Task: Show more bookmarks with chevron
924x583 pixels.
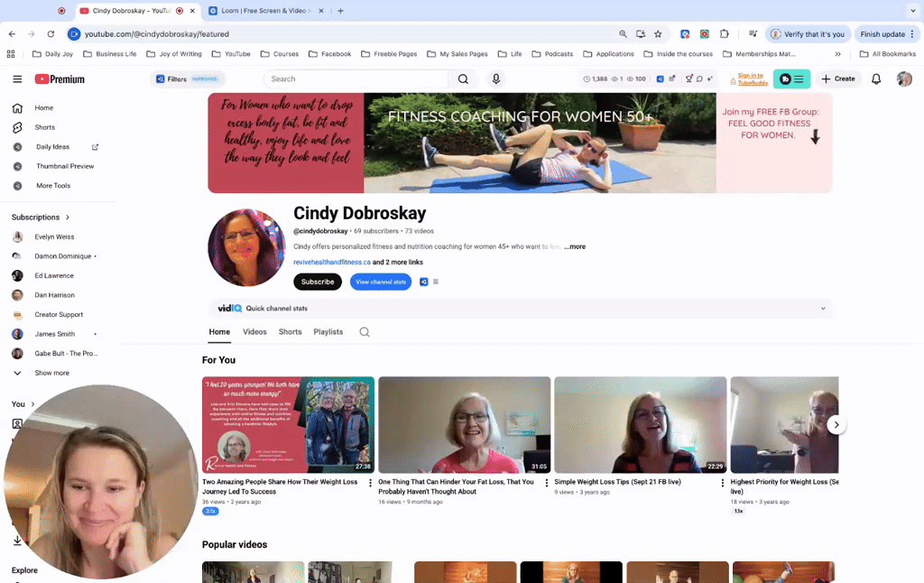Action: tap(838, 53)
